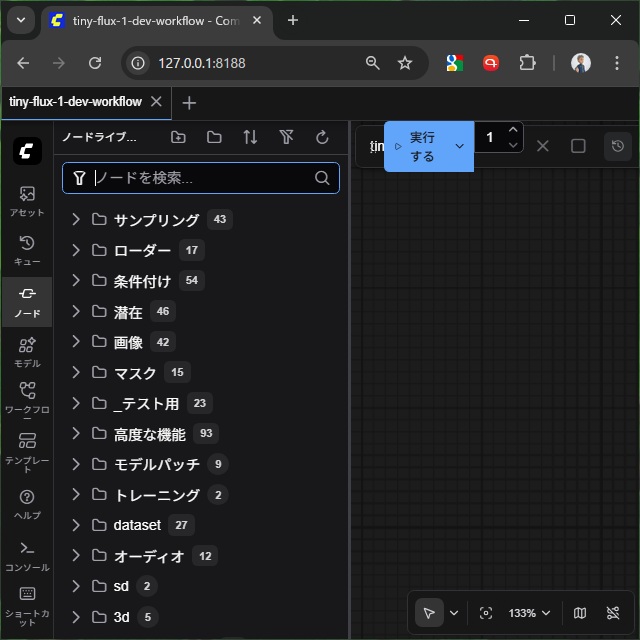This screenshot has width=640, height=640.
Task: Click the 実行する run button
Action: pyautogui.click(x=420, y=146)
